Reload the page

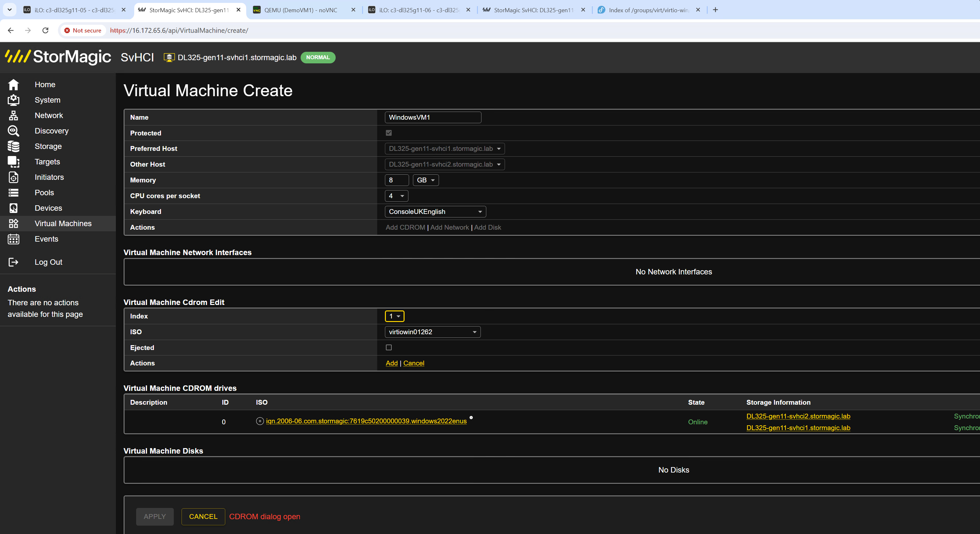[x=45, y=31]
